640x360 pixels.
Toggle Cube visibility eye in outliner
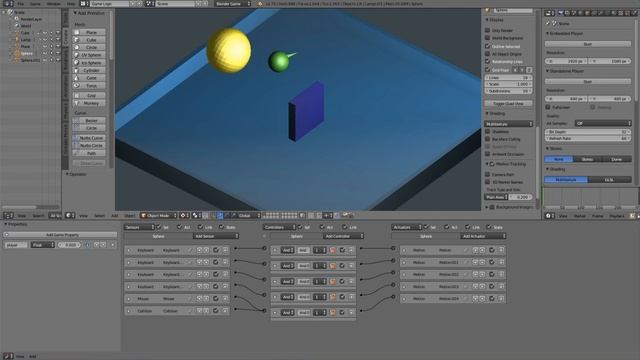[x=45, y=33]
